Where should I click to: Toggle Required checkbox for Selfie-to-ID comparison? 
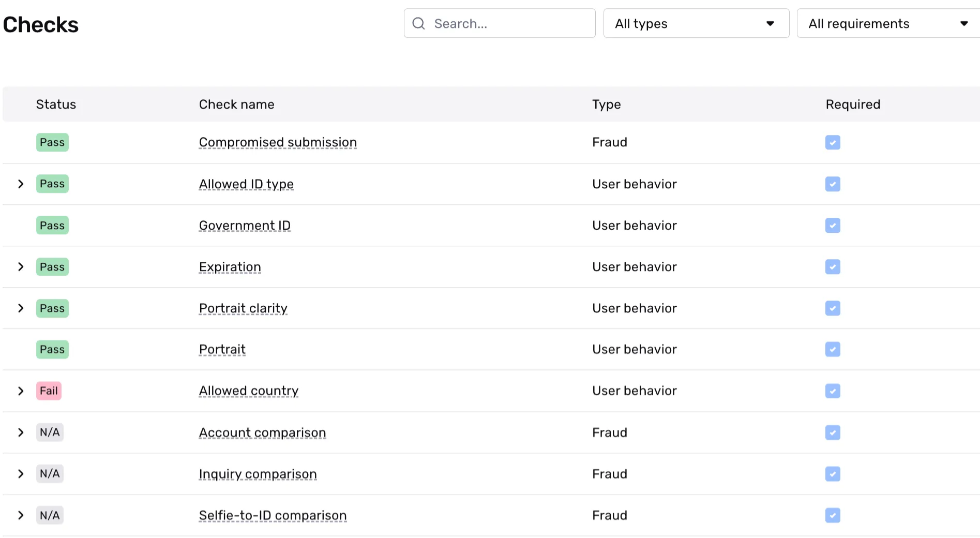point(833,515)
